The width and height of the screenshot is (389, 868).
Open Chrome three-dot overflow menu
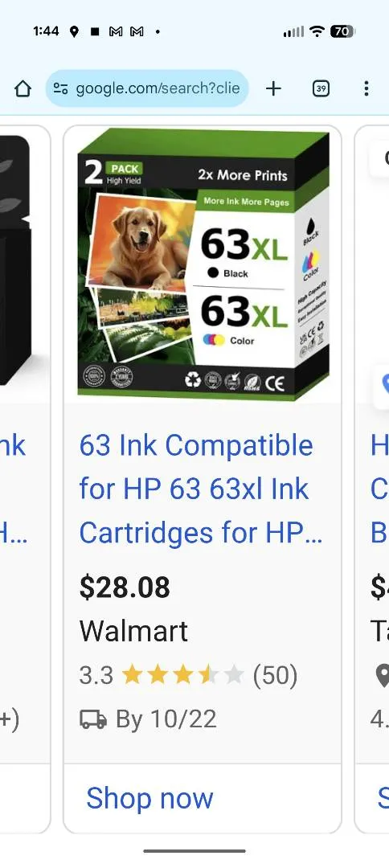[x=366, y=88]
